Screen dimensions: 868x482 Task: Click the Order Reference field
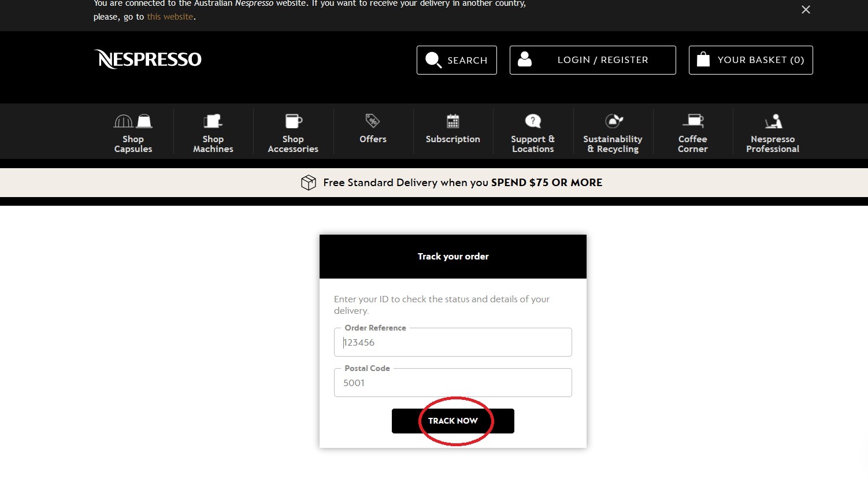click(452, 343)
